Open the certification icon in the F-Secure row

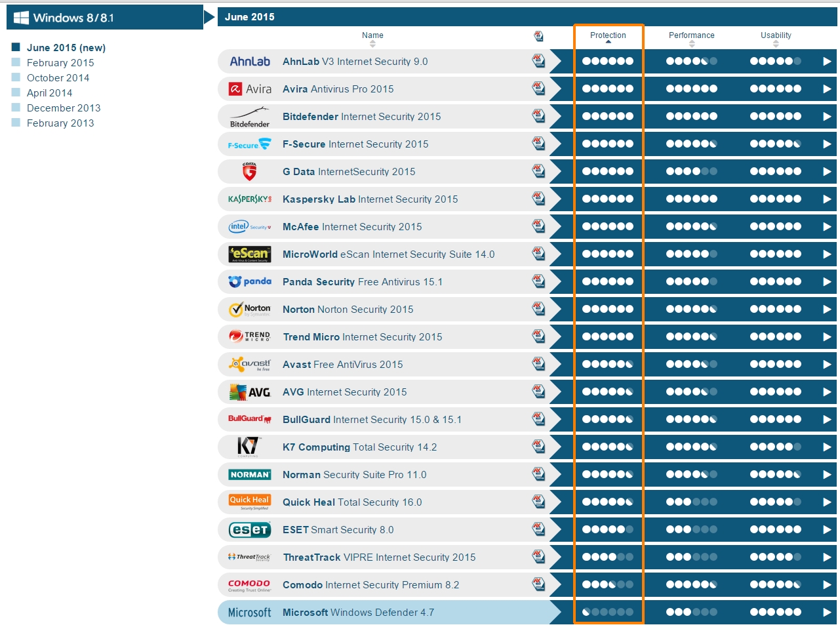coord(538,144)
